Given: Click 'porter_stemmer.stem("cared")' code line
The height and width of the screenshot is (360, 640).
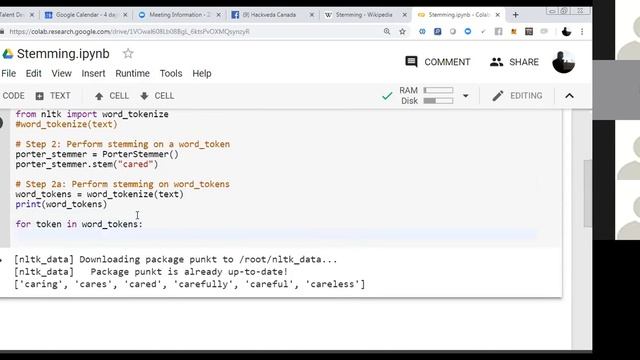Looking at the screenshot, I should [87, 164].
